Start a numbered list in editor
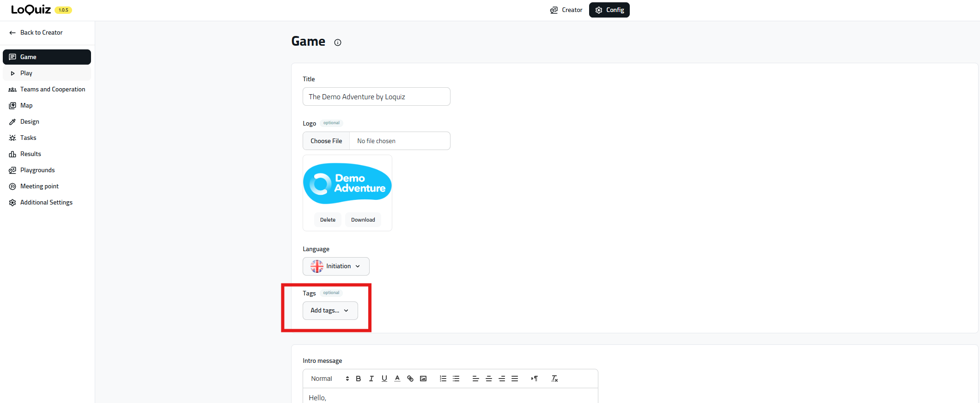Viewport: 980px width, 403px height. [443, 379]
